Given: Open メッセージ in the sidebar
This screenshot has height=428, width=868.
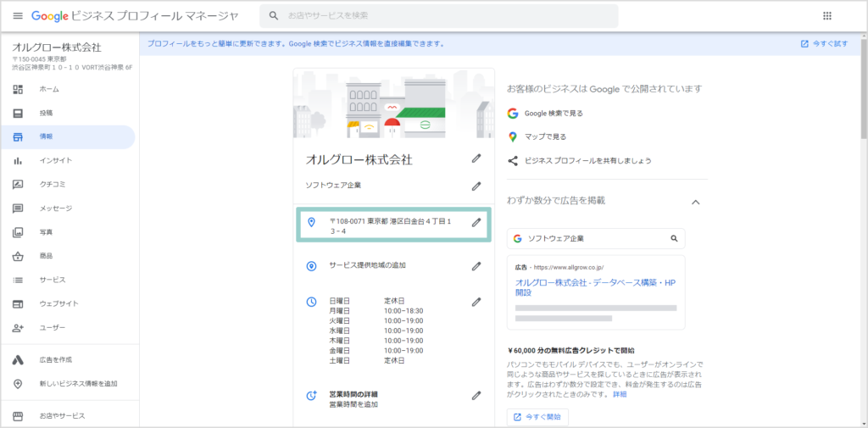Looking at the screenshot, I should (x=68, y=208).
